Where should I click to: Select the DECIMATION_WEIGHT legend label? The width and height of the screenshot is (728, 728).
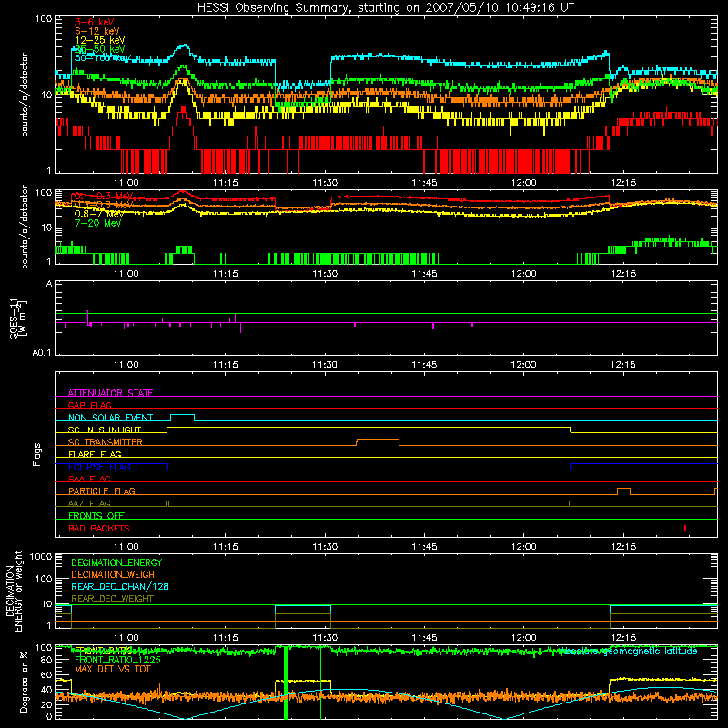tap(116, 574)
